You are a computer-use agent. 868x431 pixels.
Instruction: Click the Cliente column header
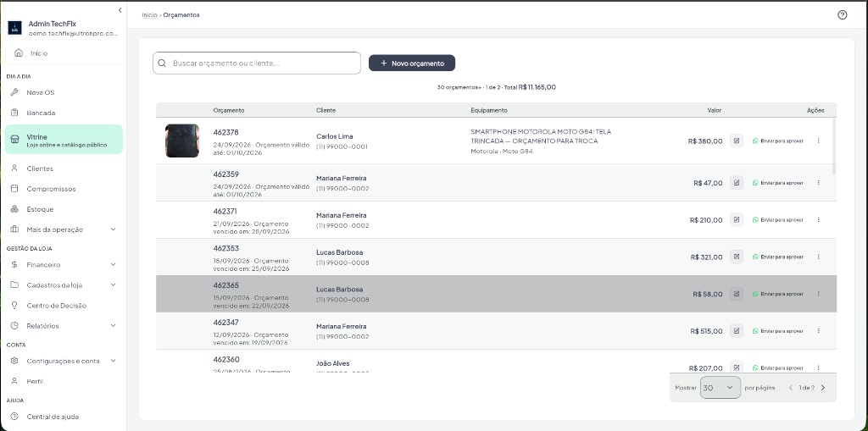point(326,110)
